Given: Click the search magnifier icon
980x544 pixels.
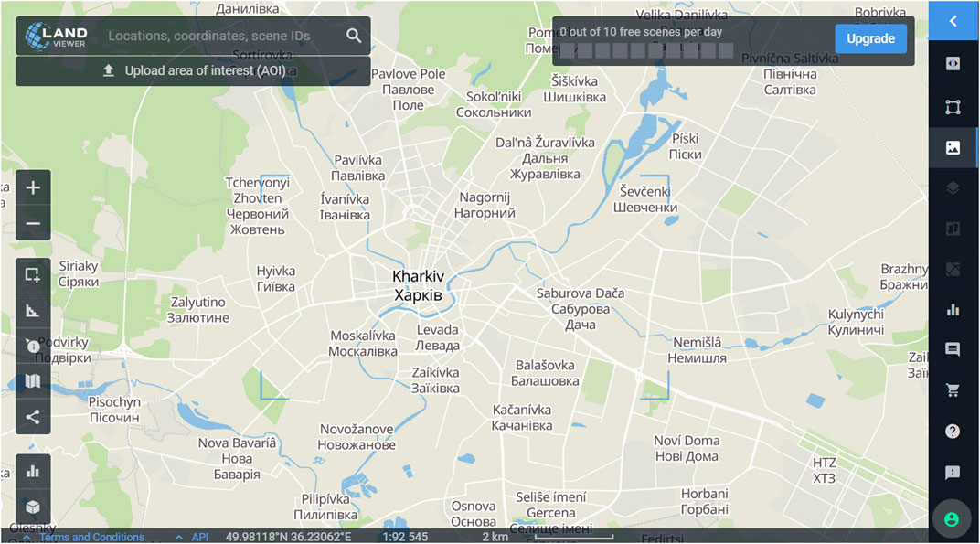Looking at the screenshot, I should pyautogui.click(x=354, y=37).
